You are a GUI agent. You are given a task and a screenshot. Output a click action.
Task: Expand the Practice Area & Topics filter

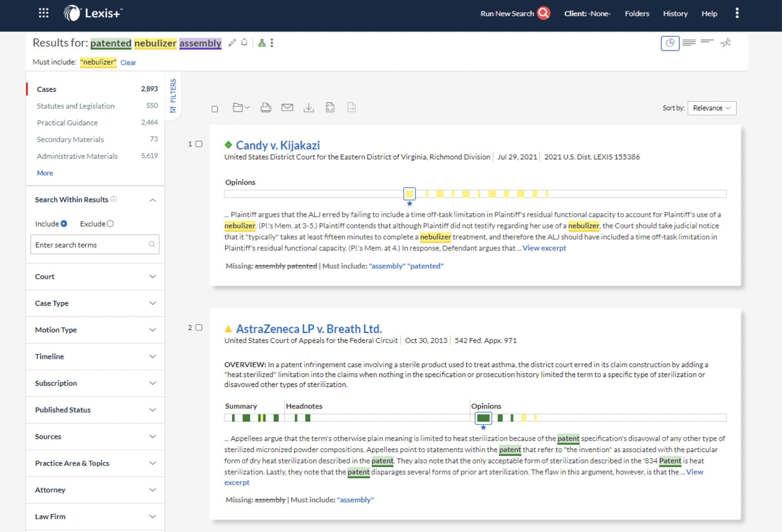pyautogui.click(x=95, y=463)
